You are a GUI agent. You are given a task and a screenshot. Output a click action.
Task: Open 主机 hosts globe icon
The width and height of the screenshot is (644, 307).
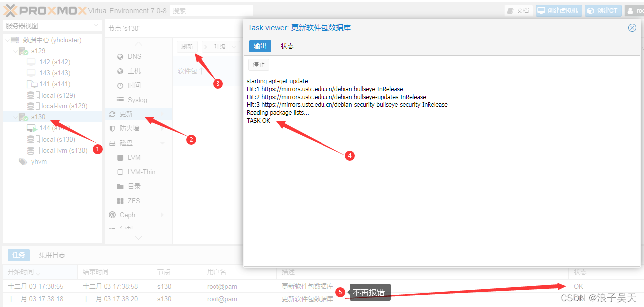[x=120, y=71]
